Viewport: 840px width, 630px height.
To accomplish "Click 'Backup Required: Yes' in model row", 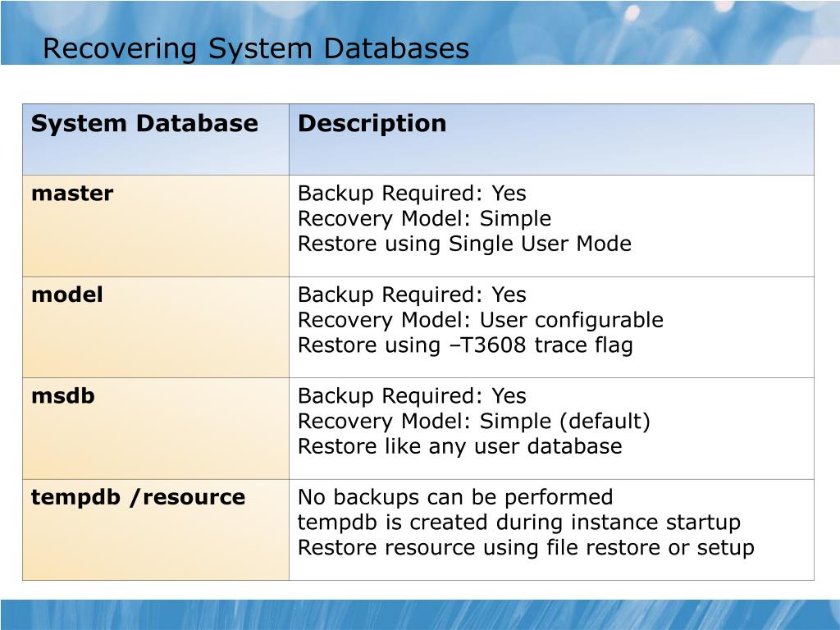I will click(412, 294).
